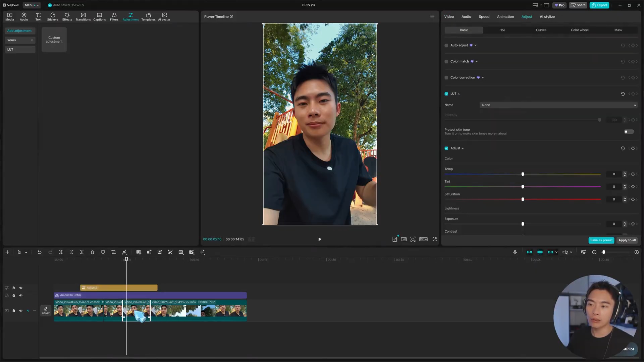
Task: Open the Curves sub-tab
Action: coord(541,30)
